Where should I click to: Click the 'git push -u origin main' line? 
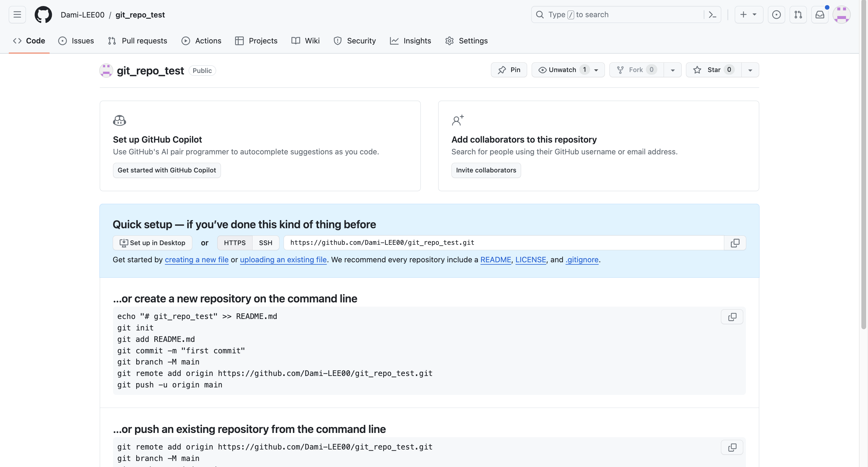pyautogui.click(x=169, y=385)
